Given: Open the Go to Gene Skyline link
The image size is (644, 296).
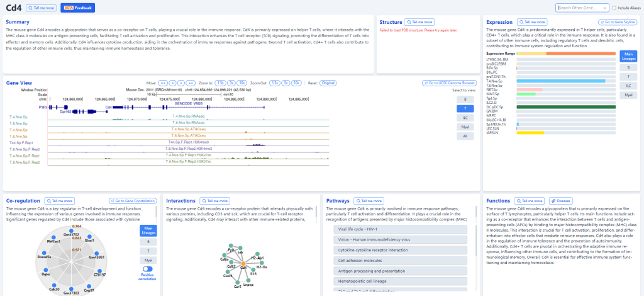Looking at the screenshot, I should point(618,22).
